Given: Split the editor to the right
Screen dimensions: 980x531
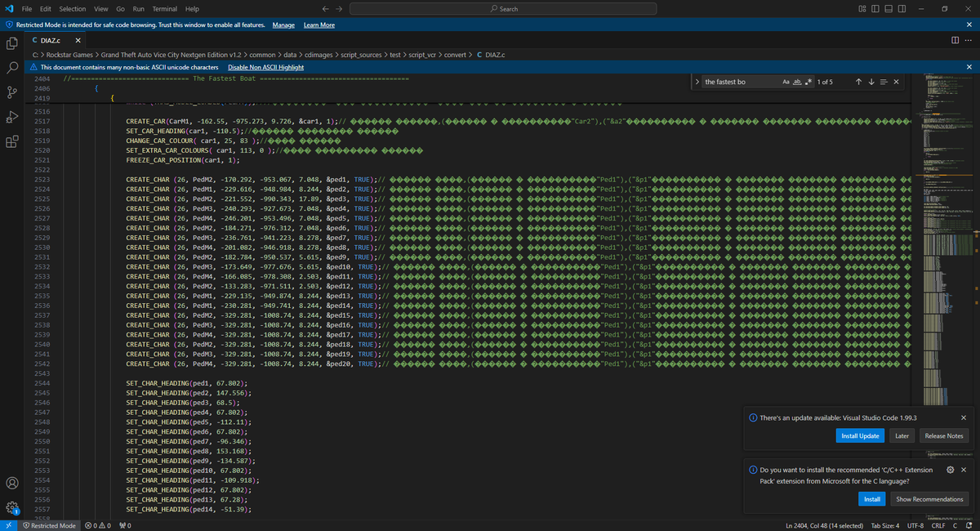Looking at the screenshot, I should [956, 40].
